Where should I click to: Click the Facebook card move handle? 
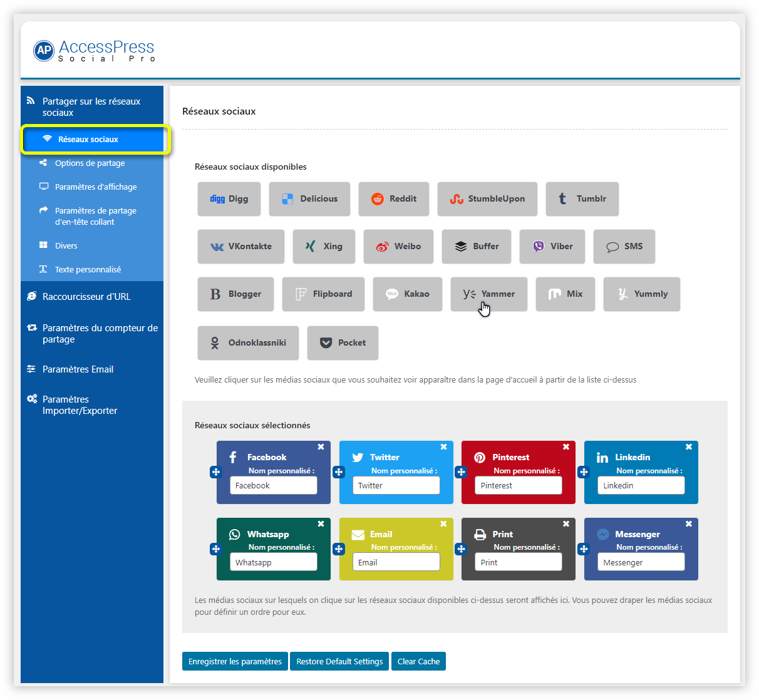215,472
